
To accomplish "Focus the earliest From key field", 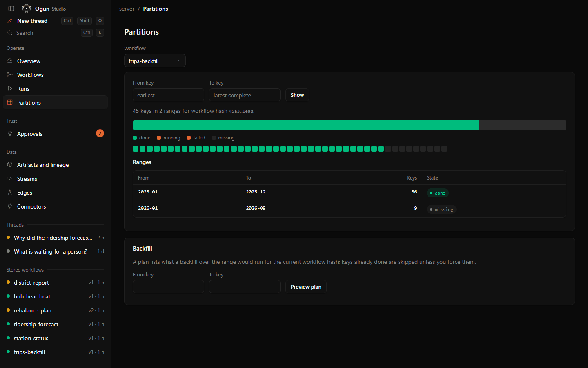I will tap(168, 95).
